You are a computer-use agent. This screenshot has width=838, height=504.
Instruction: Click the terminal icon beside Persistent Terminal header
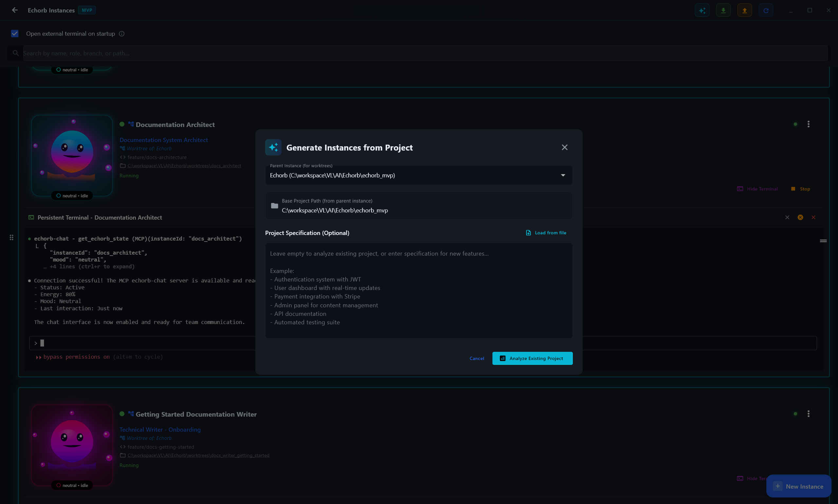(x=30, y=217)
